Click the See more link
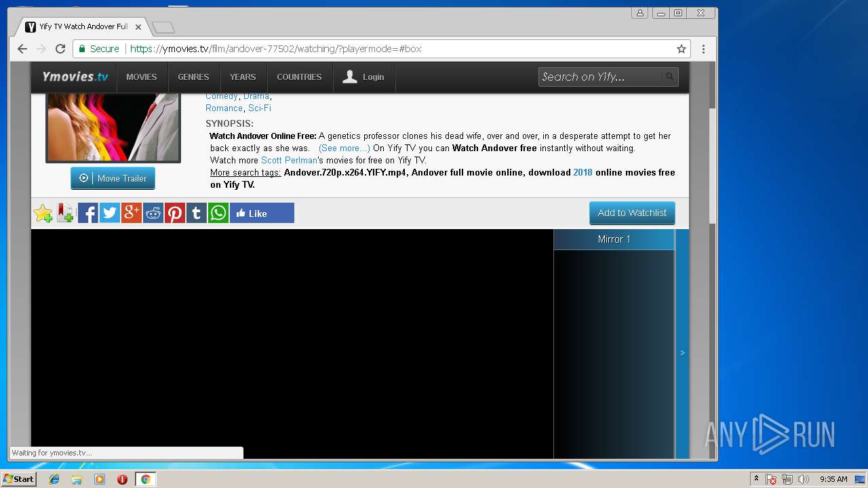The image size is (868, 488). (344, 148)
